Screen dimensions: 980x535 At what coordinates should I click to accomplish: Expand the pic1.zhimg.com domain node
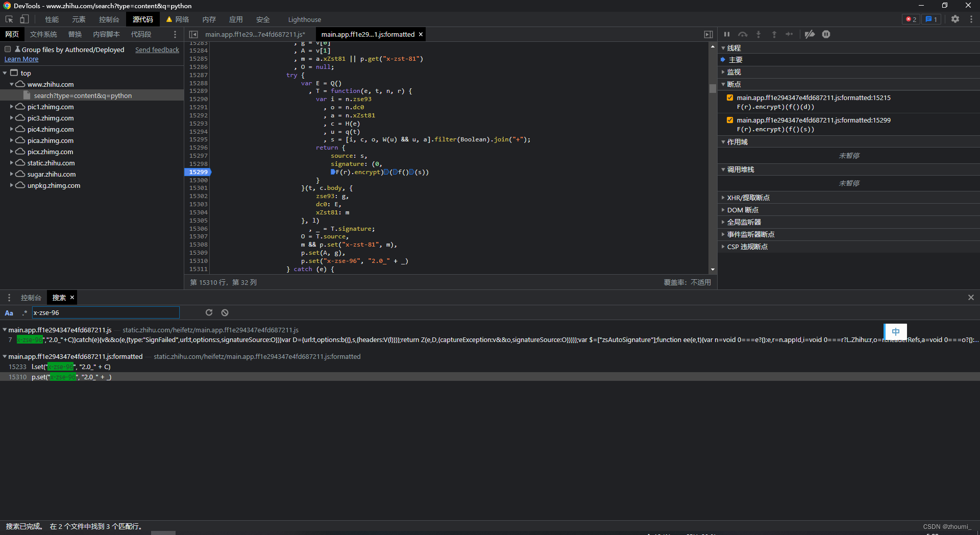11,107
